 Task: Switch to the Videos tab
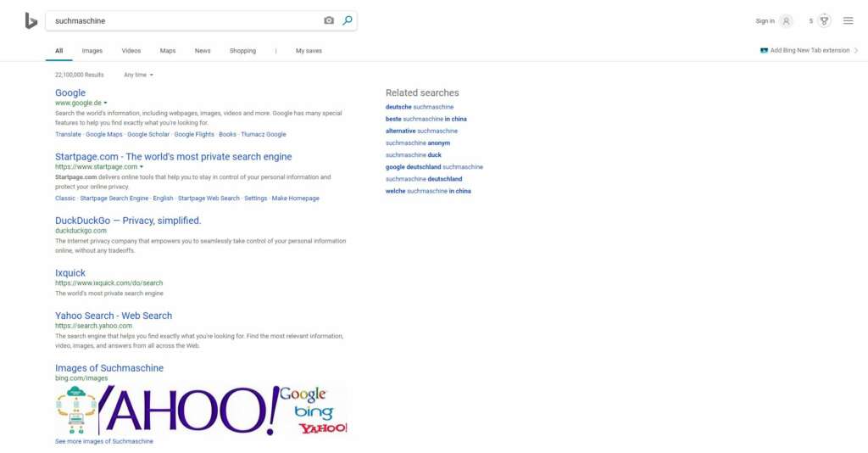click(131, 50)
